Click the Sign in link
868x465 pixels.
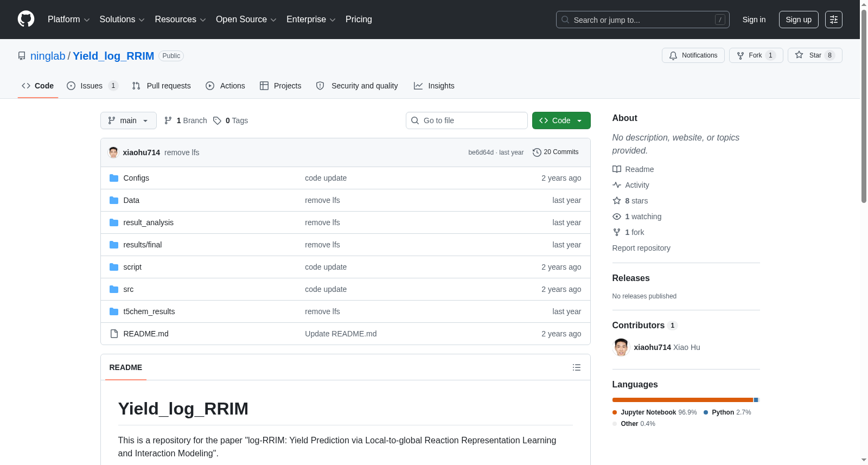(x=754, y=20)
